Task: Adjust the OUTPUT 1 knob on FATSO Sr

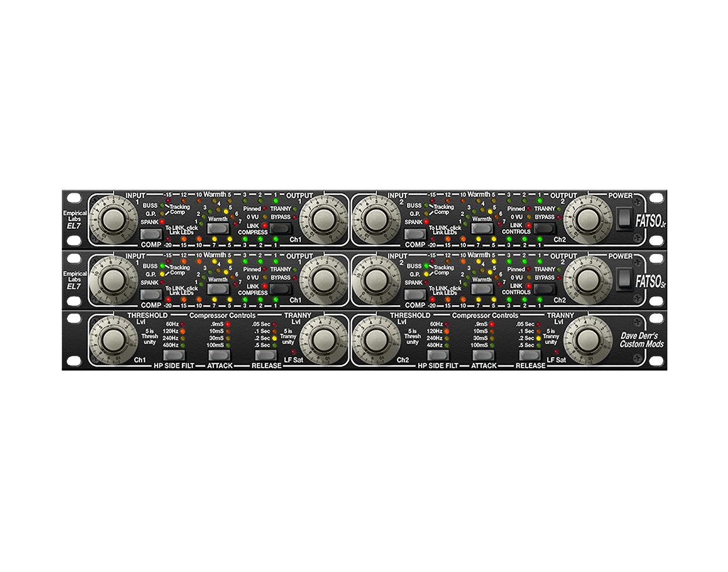Action: pos(323,280)
